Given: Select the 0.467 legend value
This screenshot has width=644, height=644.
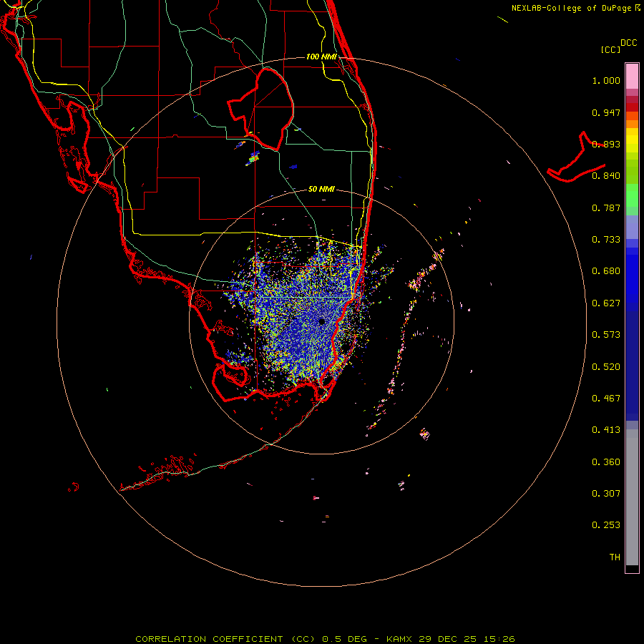Looking at the screenshot, I should (606, 399).
